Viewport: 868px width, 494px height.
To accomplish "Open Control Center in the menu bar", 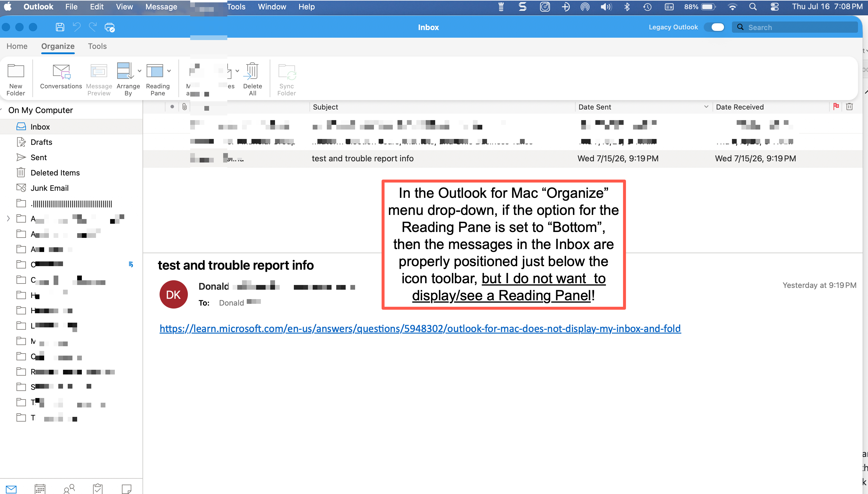I will tap(775, 7).
